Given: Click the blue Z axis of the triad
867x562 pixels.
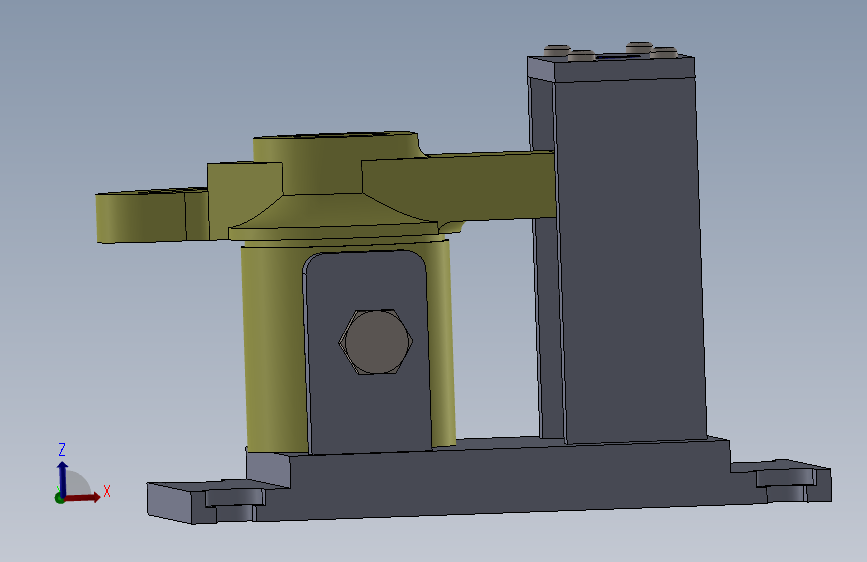Looking at the screenshot, I should pos(62,479).
